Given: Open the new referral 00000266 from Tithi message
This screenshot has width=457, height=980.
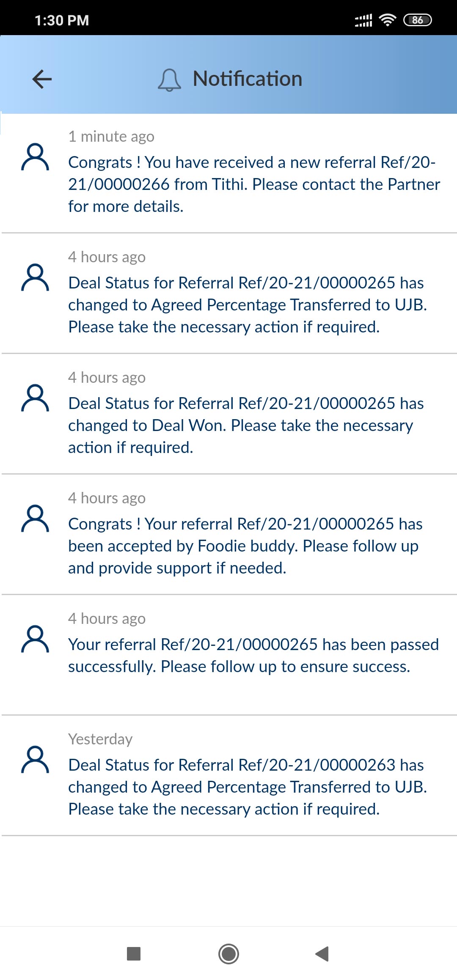Looking at the screenshot, I should 254,184.
